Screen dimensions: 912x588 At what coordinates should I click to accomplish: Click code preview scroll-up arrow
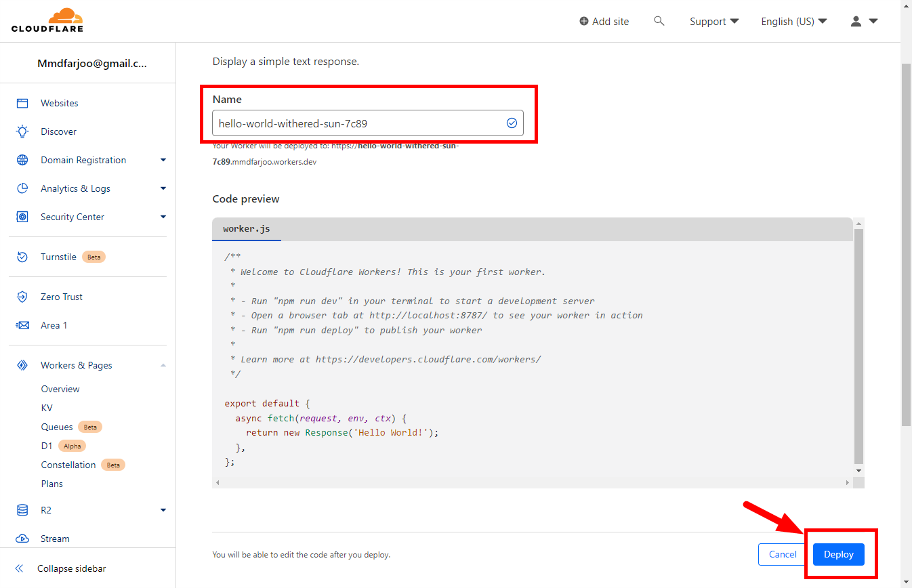(x=858, y=224)
